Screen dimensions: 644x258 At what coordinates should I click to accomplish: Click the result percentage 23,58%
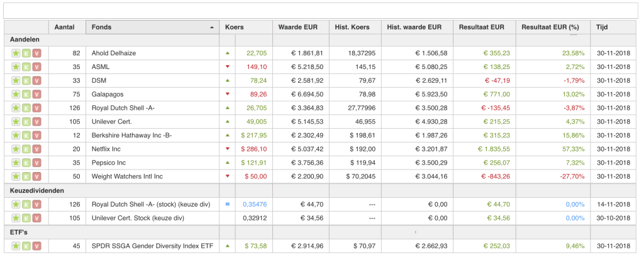(574, 53)
